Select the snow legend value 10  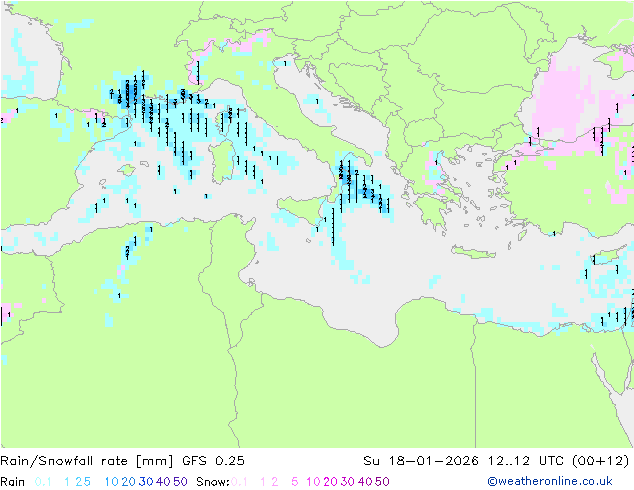pos(313,482)
